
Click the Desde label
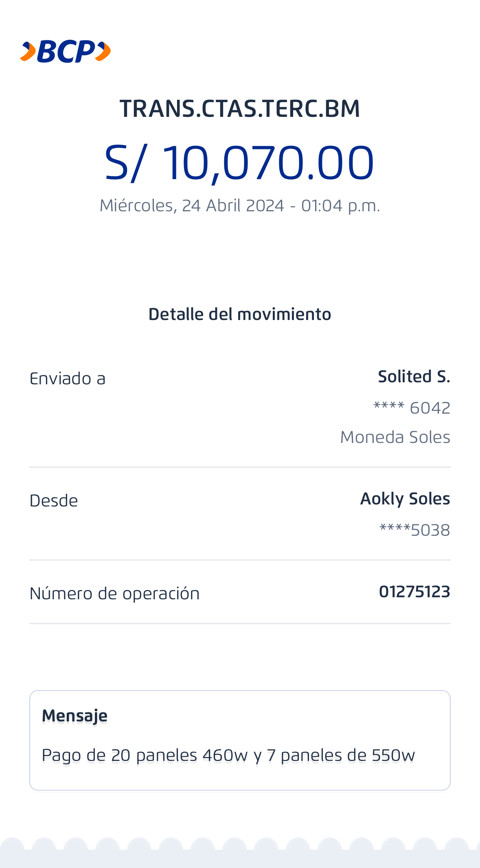coord(54,501)
